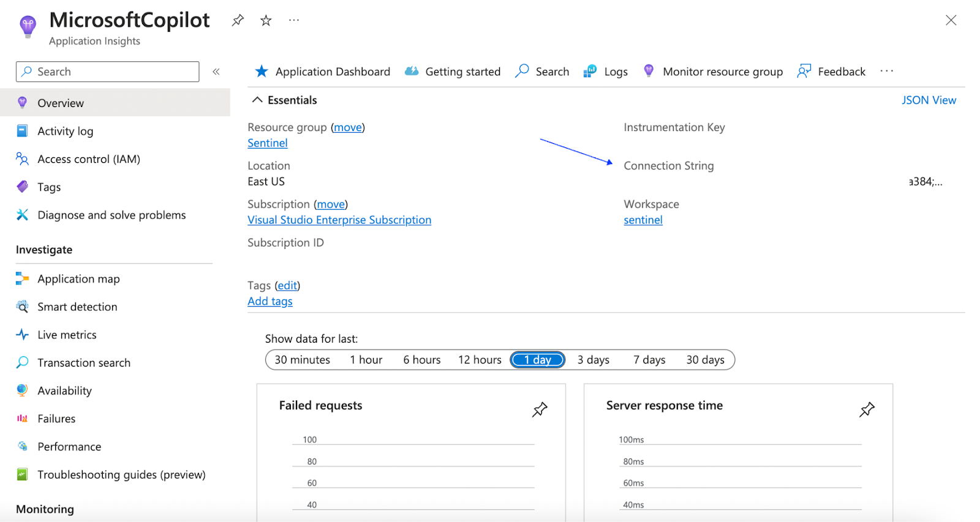Click the Feedback person icon
This screenshot has height=522, width=980.
(804, 72)
